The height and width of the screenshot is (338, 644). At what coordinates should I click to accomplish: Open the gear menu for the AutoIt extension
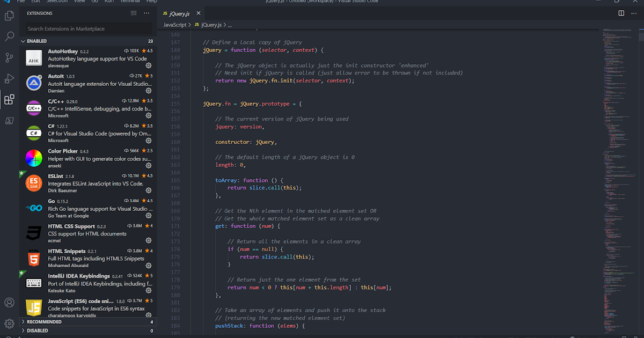(149, 91)
